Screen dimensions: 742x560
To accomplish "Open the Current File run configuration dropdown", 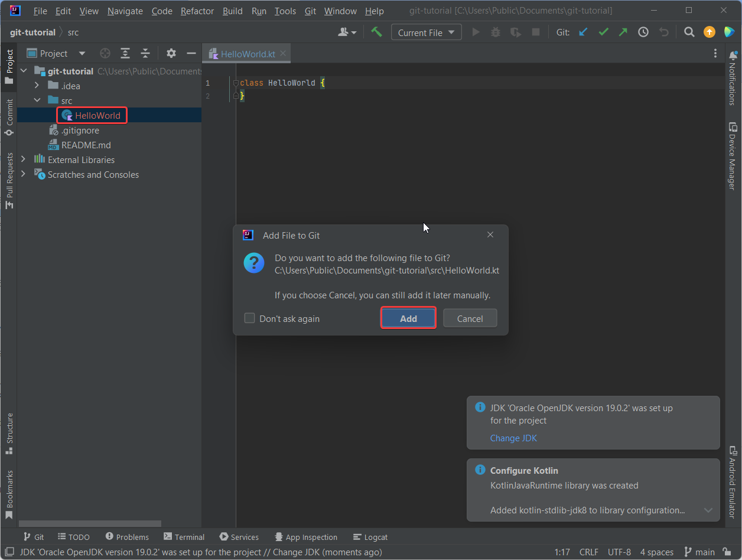I will tap(426, 32).
